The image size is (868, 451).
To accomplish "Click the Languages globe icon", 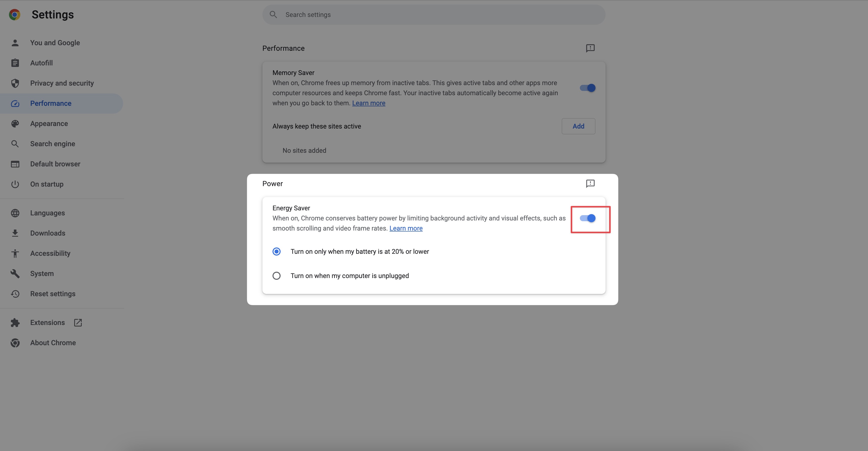I will pos(15,213).
